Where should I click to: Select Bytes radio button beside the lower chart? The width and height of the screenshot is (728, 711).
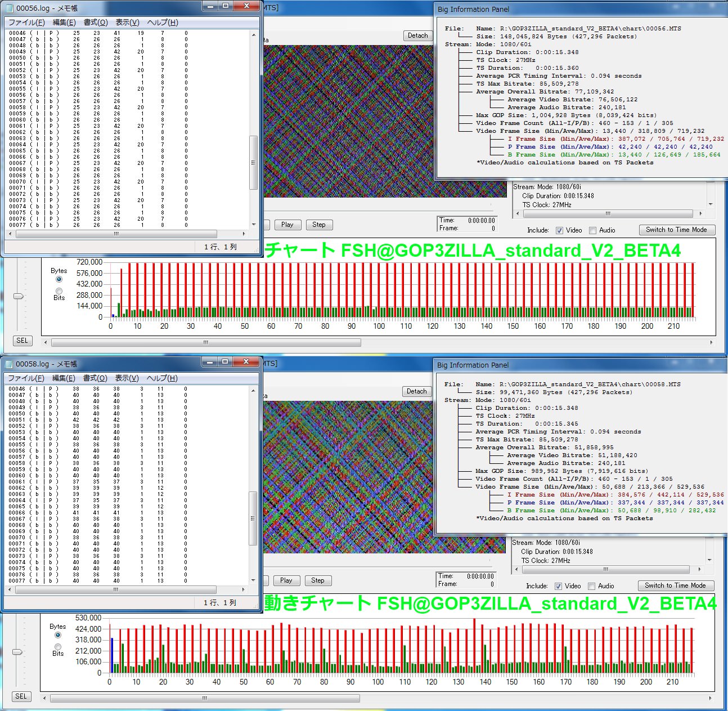coord(57,635)
